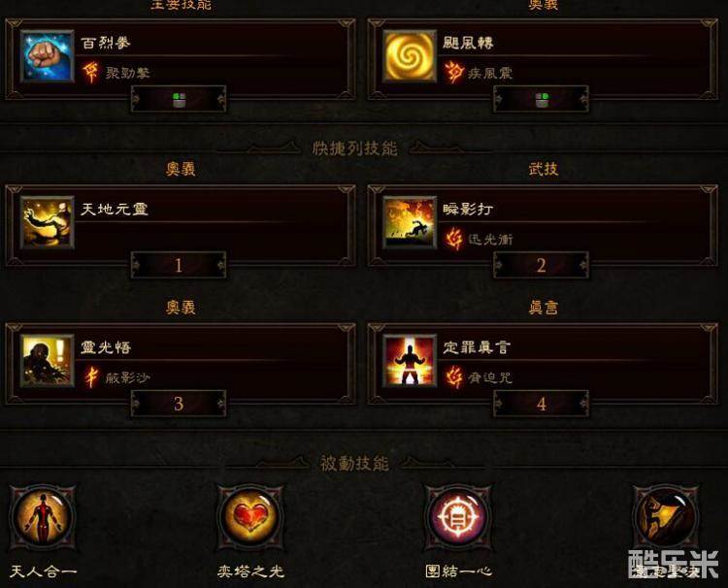This screenshot has width=728, height=588.
Task: Click hotkey slot 1 under 天地元靈
Action: (179, 266)
